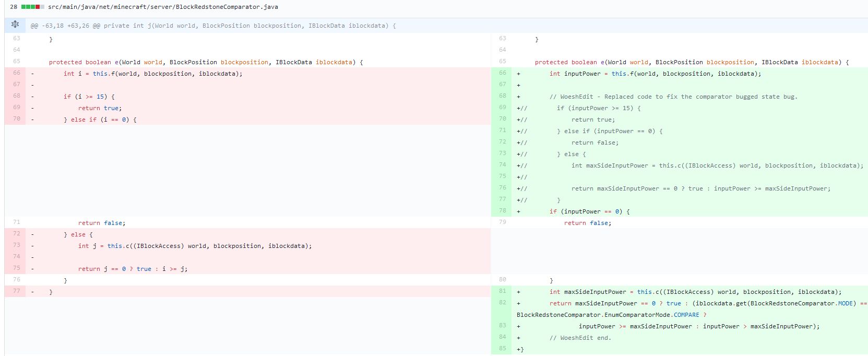
Task: Select the '// WoeshEdit end.' comment line
Action: pos(580,338)
